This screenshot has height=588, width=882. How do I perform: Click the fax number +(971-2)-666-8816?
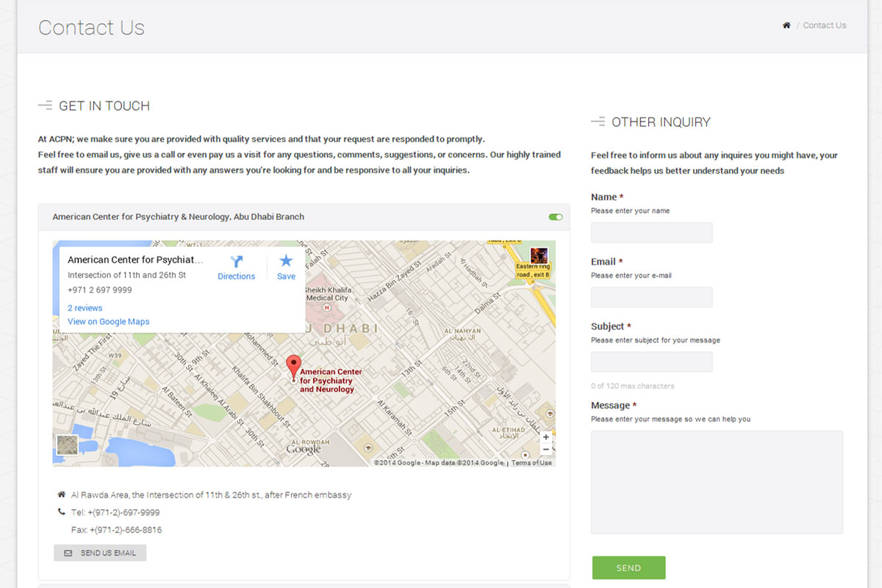126,530
